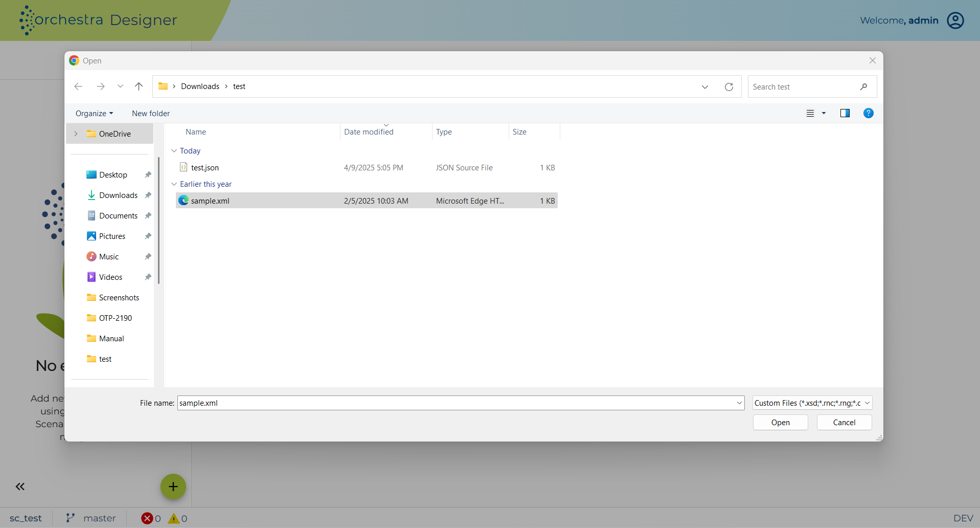The width and height of the screenshot is (980, 528).
Task: Select the sample.xml file row
Action: point(367,201)
